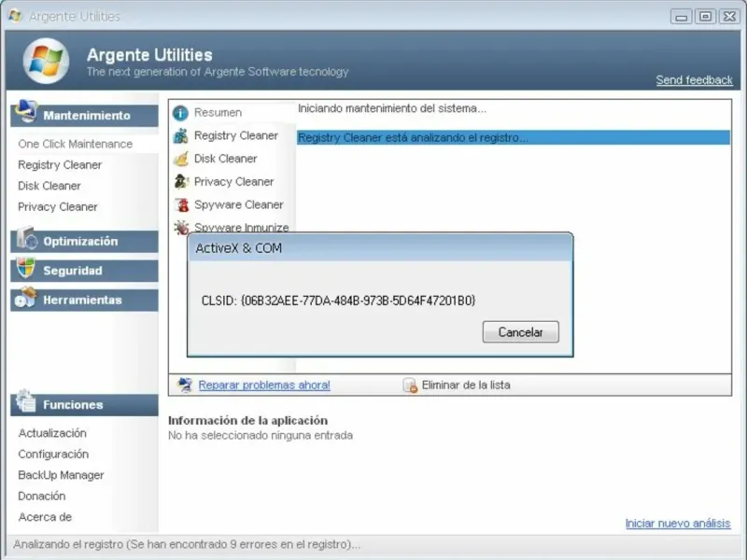
Task: Click the Eliminar de la lista icon
Action: pyautogui.click(x=410, y=385)
